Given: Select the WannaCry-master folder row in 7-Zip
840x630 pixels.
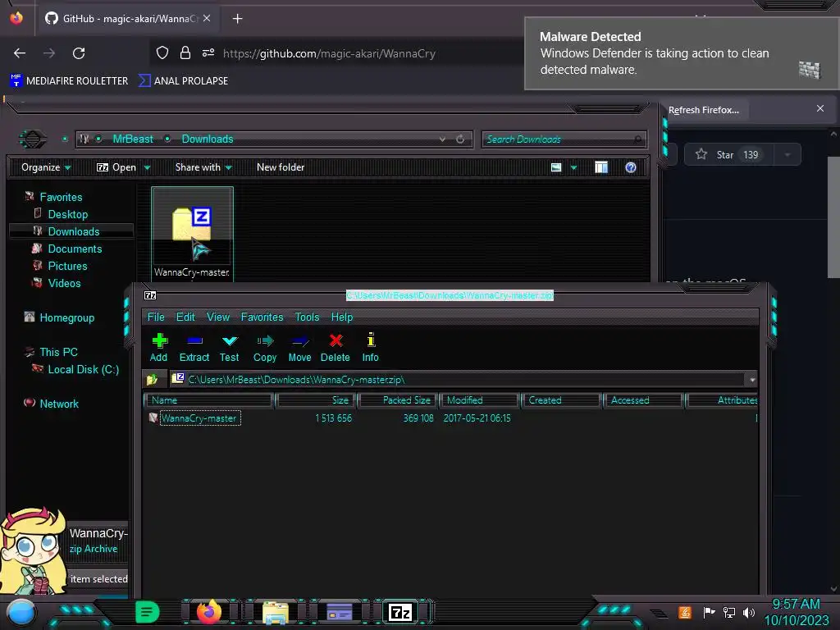Looking at the screenshot, I should point(200,418).
